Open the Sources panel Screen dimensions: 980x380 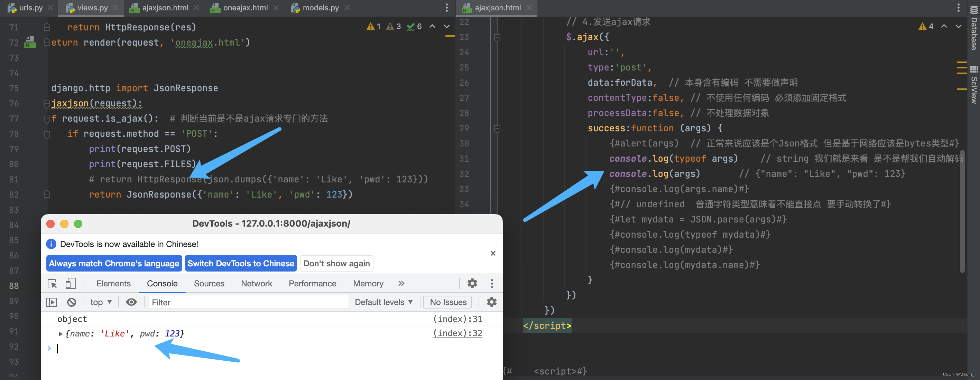(209, 284)
